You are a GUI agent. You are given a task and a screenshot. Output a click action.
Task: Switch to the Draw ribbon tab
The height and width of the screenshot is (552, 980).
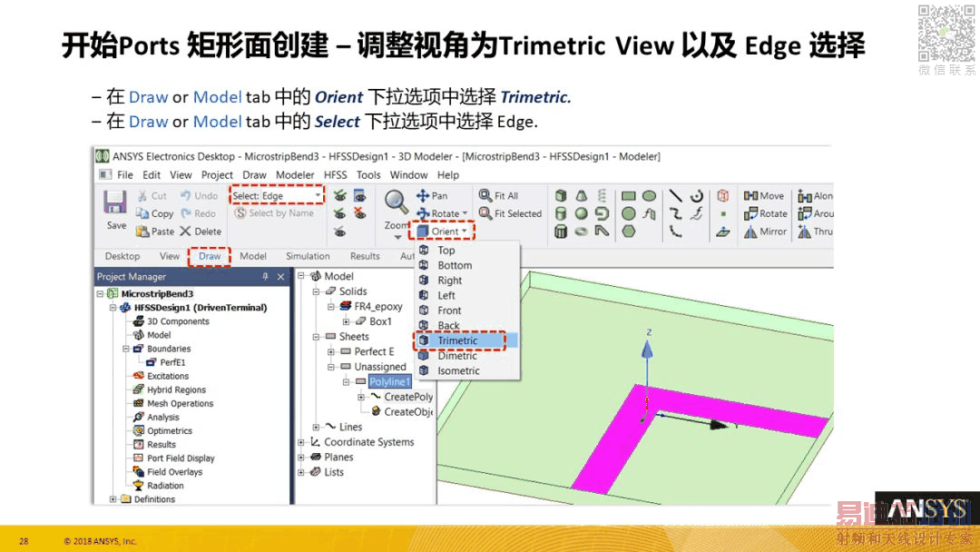point(210,256)
